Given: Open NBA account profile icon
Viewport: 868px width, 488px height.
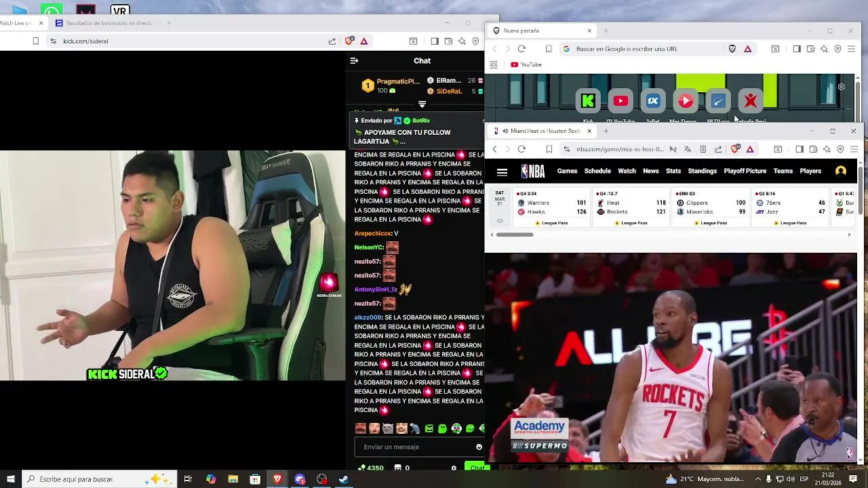Looking at the screenshot, I should 841,171.
